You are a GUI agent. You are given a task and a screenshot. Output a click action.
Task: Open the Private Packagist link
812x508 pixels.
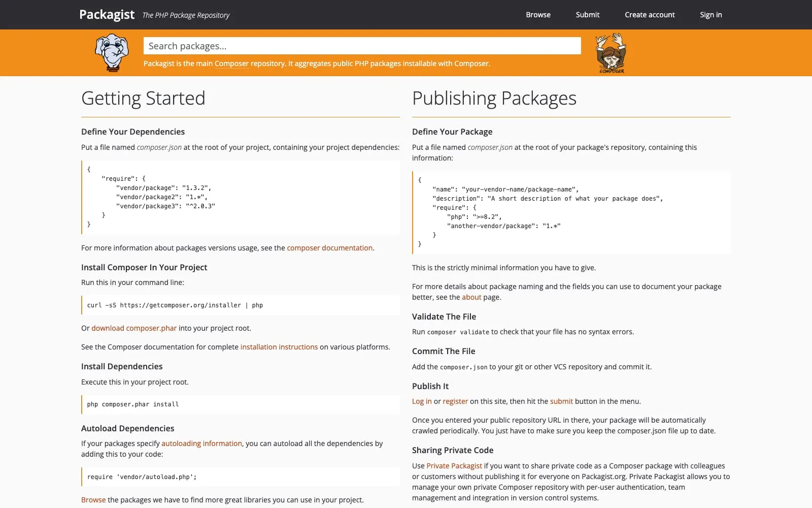pyautogui.click(x=454, y=466)
